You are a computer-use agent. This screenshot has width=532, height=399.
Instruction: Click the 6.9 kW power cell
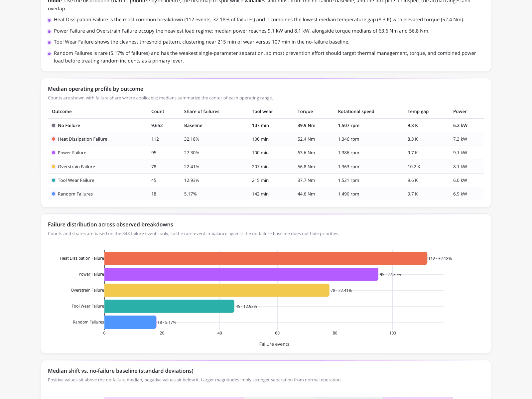click(460, 194)
